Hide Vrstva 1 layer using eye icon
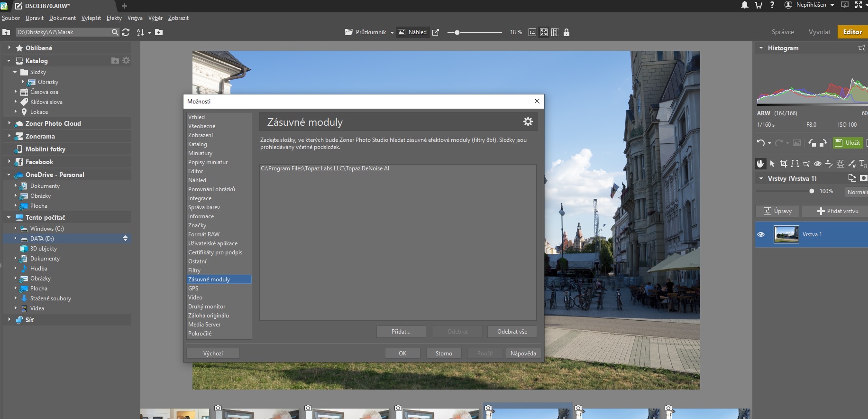 pyautogui.click(x=761, y=234)
